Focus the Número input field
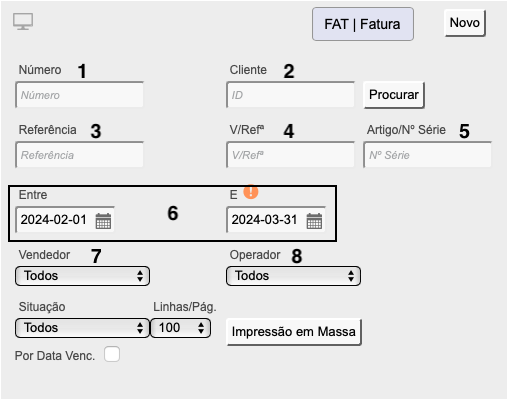 click(x=80, y=95)
